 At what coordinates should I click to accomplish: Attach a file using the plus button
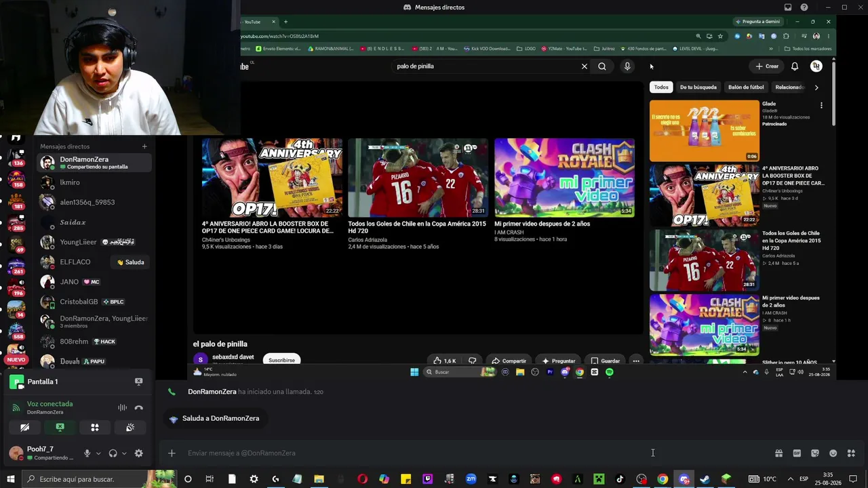[172, 453]
